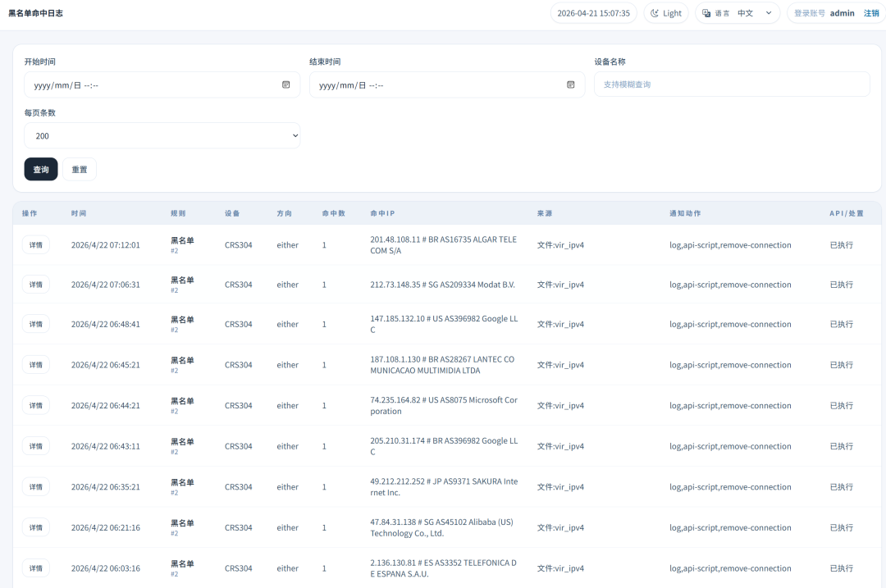This screenshot has height=588, width=886.
Task: Click timestamp 2026/4/22 06:21:16
Action: [106, 527]
